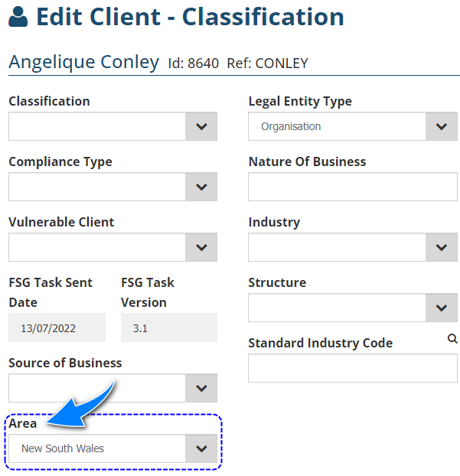Click the Area dropdown arrow button
This screenshot has width=460, height=476.
click(x=201, y=448)
